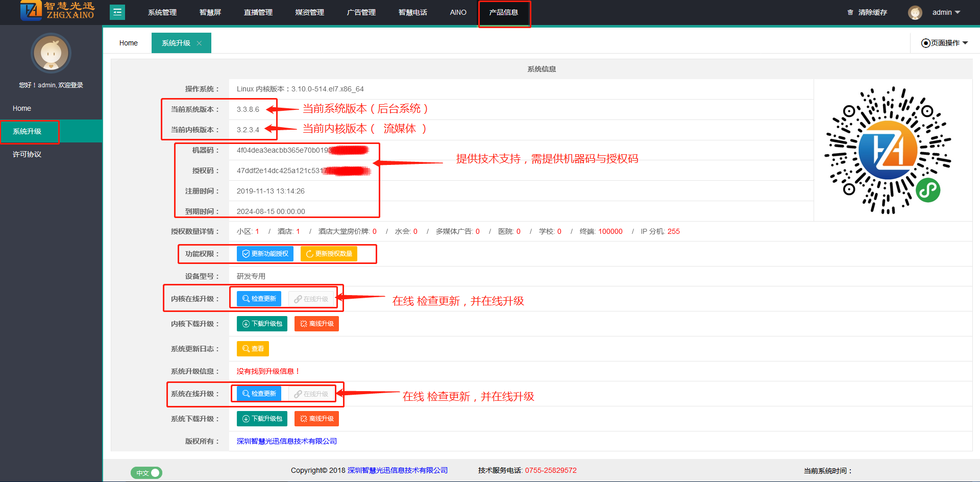
Task: Switch to the Home tab
Action: [x=129, y=43]
